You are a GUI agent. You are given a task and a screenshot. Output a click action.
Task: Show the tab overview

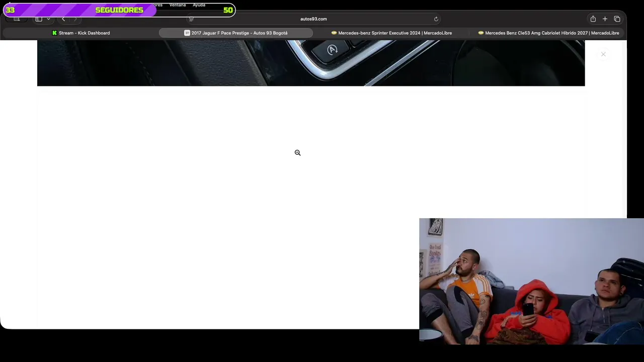[617, 19]
